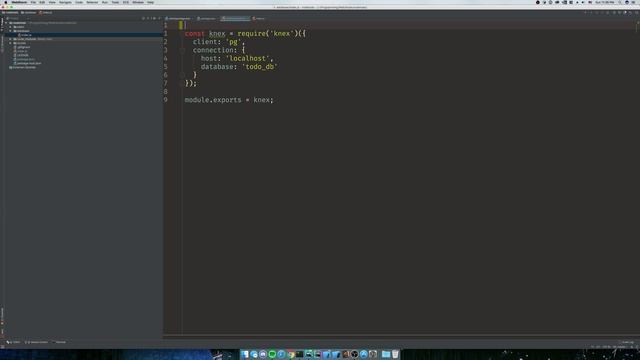Collapse the project root folder in tree
The image size is (640, 360).
pyautogui.click(x=7, y=23)
